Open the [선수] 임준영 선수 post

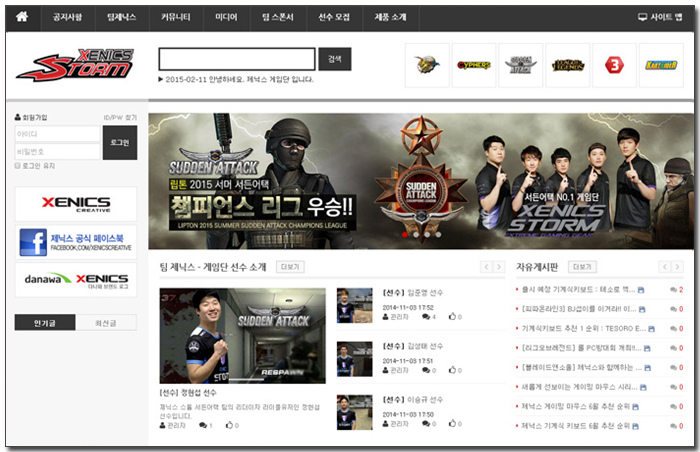[412, 293]
